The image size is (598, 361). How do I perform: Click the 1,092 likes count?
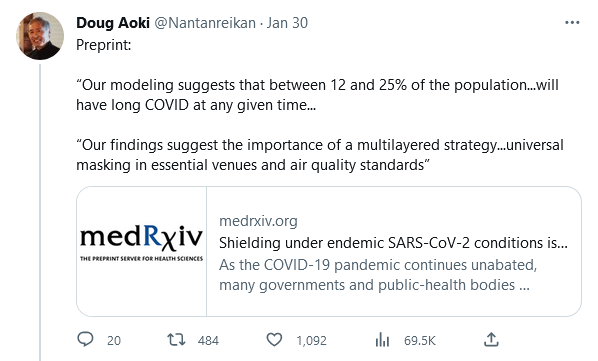312,340
